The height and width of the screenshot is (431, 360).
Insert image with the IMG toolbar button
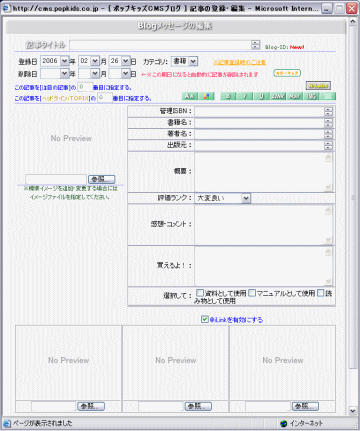click(x=312, y=96)
